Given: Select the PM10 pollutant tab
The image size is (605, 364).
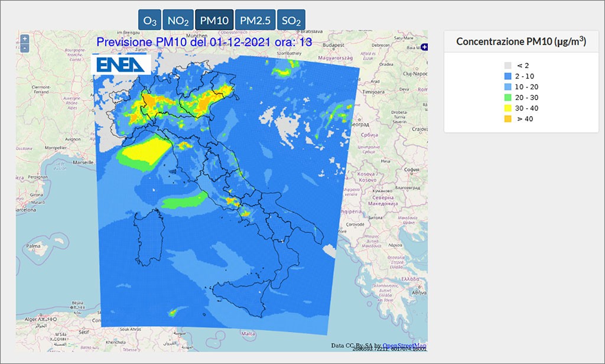Looking at the screenshot, I should pyautogui.click(x=214, y=20).
